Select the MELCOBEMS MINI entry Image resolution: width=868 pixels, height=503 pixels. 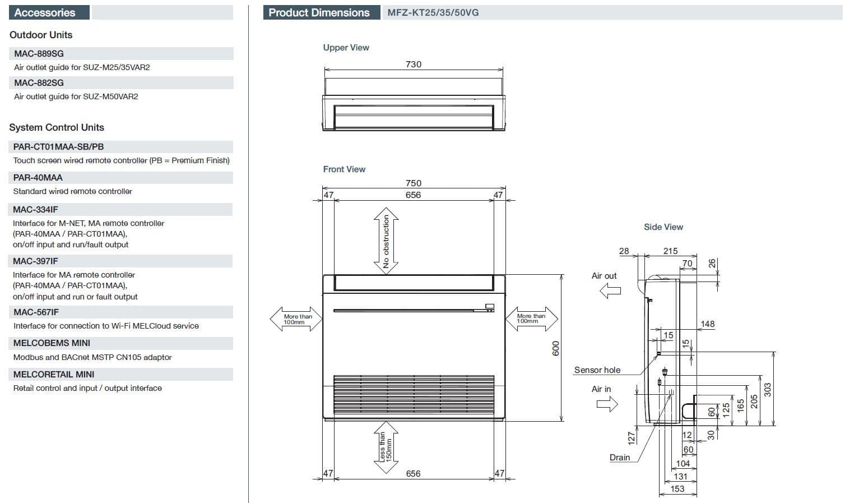[52, 343]
